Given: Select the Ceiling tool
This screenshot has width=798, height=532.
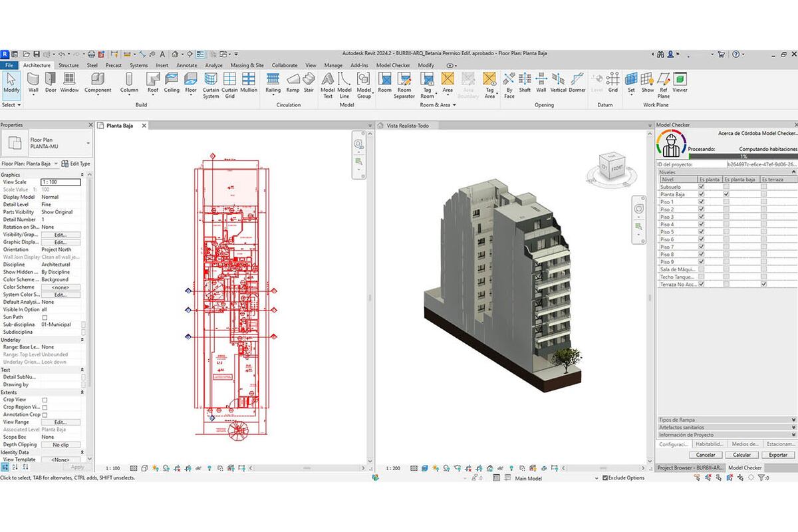Looking at the screenshot, I should (172, 82).
